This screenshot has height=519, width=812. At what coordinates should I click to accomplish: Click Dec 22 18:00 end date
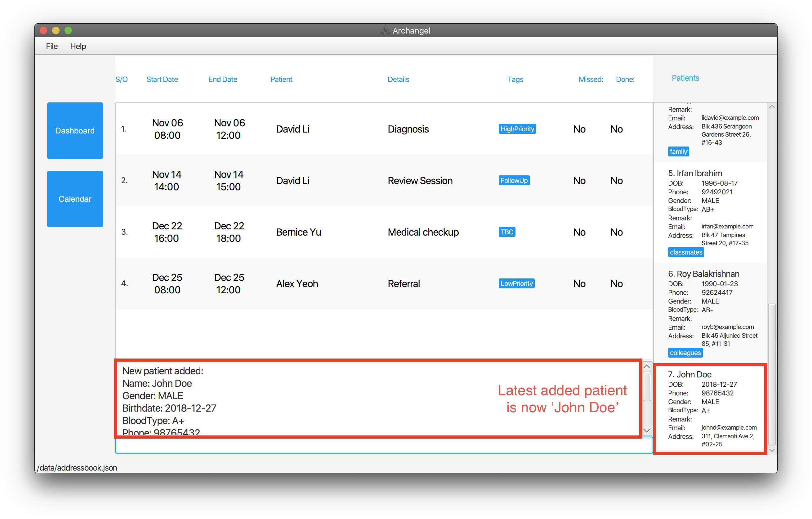click(x=229, y=232)
